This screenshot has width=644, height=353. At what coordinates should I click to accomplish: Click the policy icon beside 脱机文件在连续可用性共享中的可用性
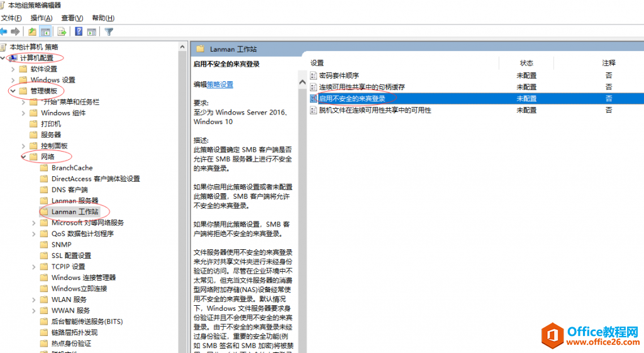coord(313,110)
